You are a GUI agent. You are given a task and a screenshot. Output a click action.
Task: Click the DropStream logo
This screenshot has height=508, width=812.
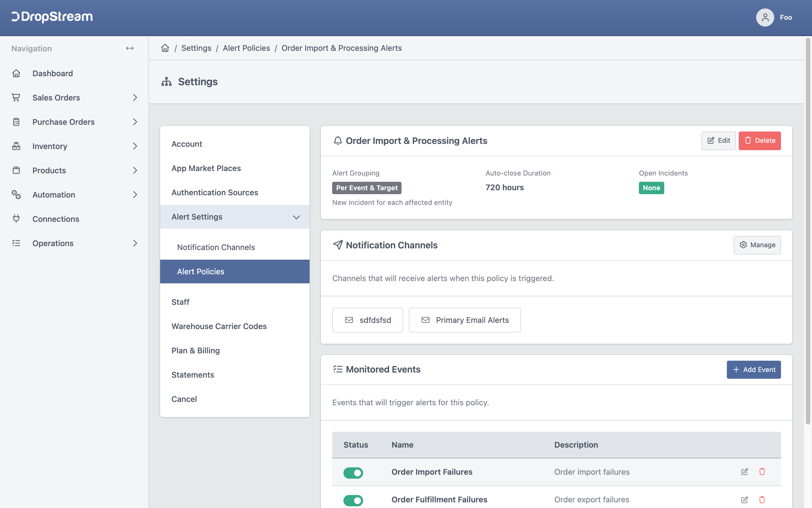tap(52, 17)
